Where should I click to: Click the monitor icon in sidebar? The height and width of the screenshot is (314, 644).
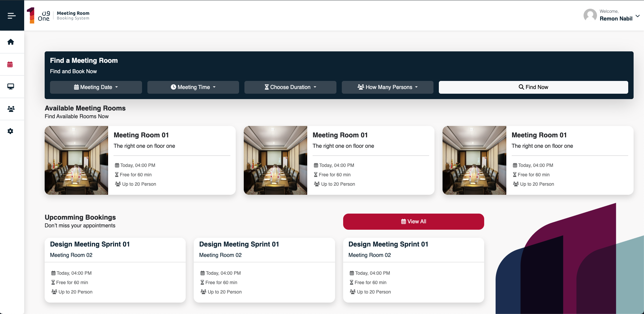point(11,87)
